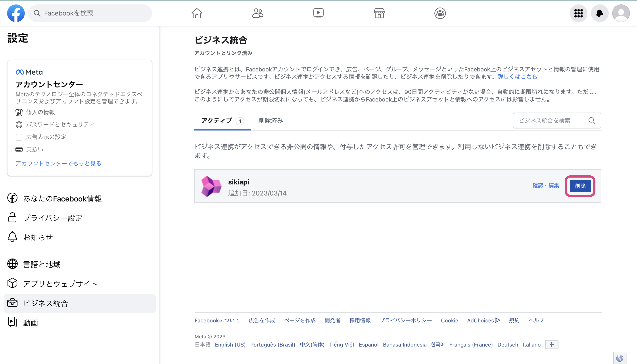The height and width of the screenshot is (364, 637).
Task: Open the ヘルプ footer link
Action: point(536,320)
